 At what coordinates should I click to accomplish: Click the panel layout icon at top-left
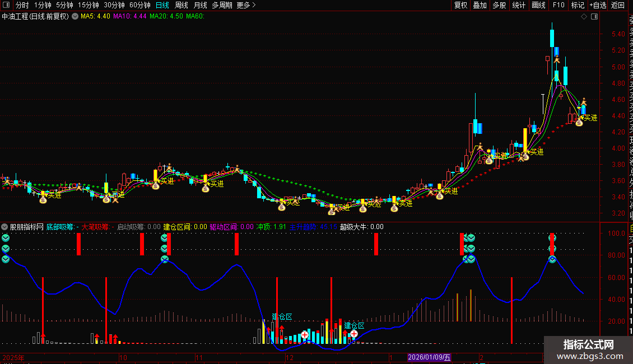[x=6, y=5]
